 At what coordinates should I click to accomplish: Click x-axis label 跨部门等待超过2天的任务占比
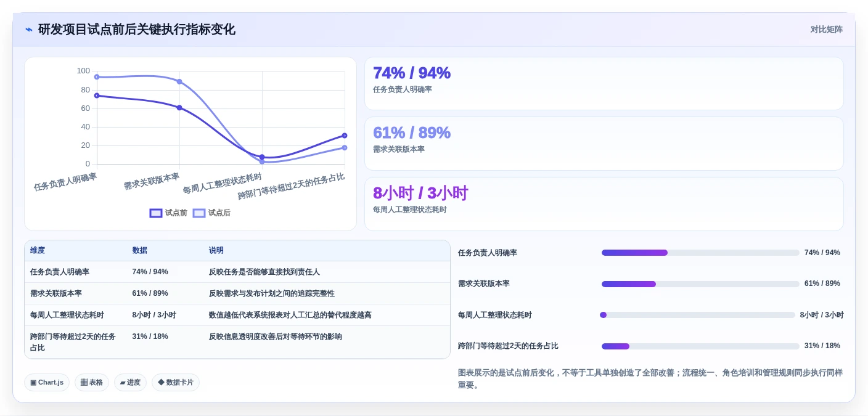(292, 186)
